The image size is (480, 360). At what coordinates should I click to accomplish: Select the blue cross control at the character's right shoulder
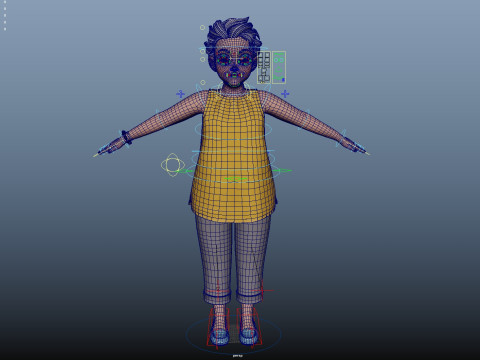pyautogui.click(x=180, y=94)
